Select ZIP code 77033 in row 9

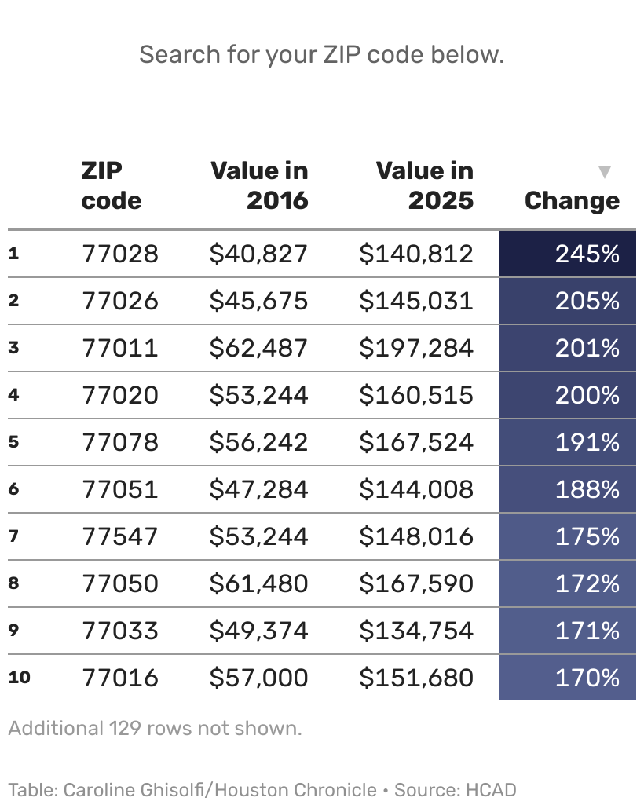120,631
